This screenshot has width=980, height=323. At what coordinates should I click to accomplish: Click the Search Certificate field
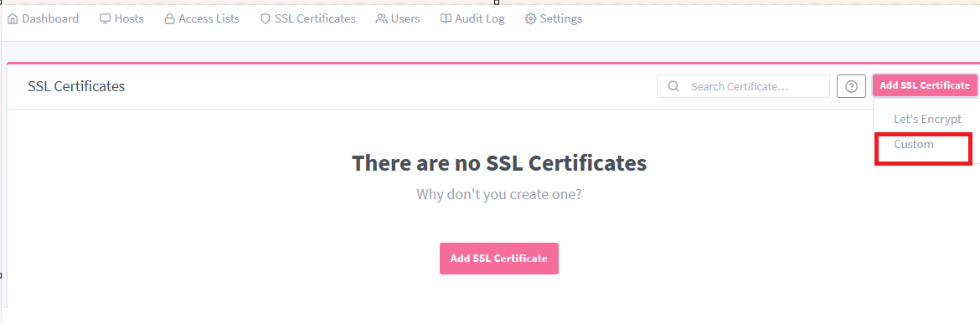click(x=743, y=86)
